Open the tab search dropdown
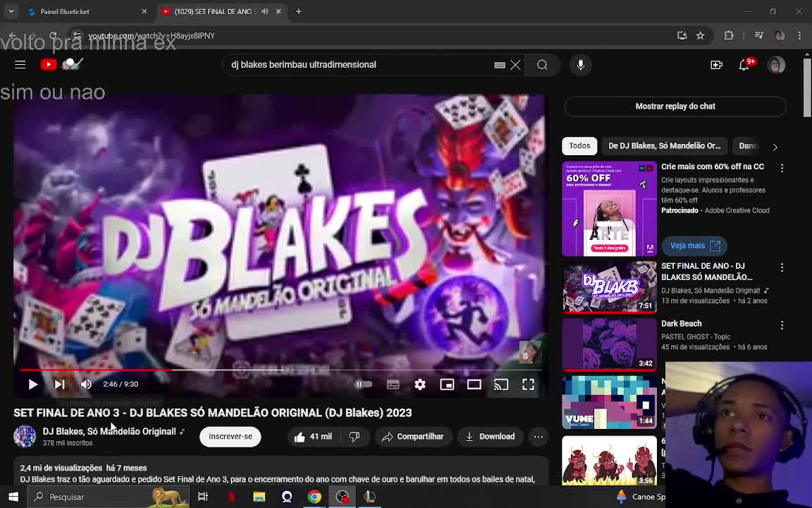The width and height of the screenshot is (812, 508). 11,11
